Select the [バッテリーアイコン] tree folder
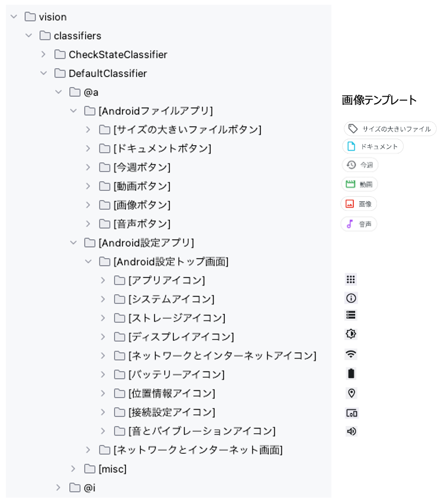448x503 pixels. coord(169,374)
